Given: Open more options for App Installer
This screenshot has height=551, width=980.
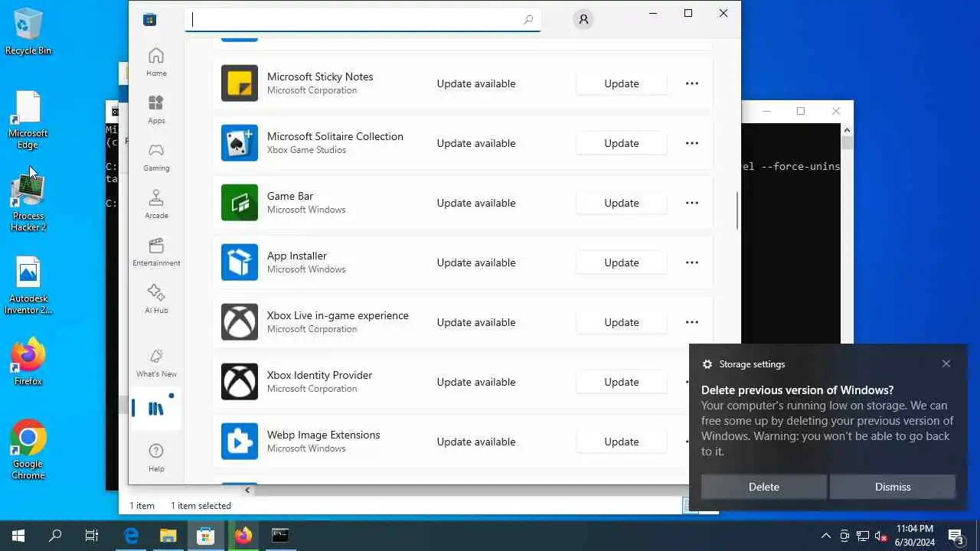Looking at the screenshot, I should tap(692, 262).
